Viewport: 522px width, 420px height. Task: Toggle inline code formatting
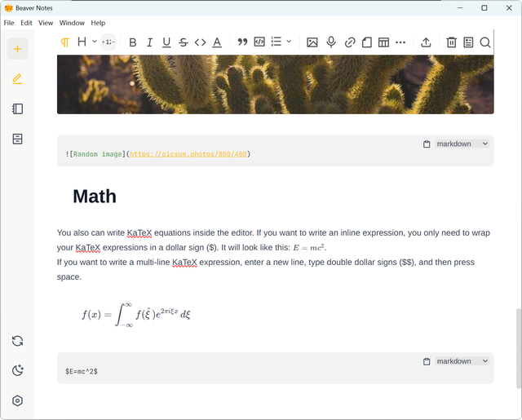200,42
